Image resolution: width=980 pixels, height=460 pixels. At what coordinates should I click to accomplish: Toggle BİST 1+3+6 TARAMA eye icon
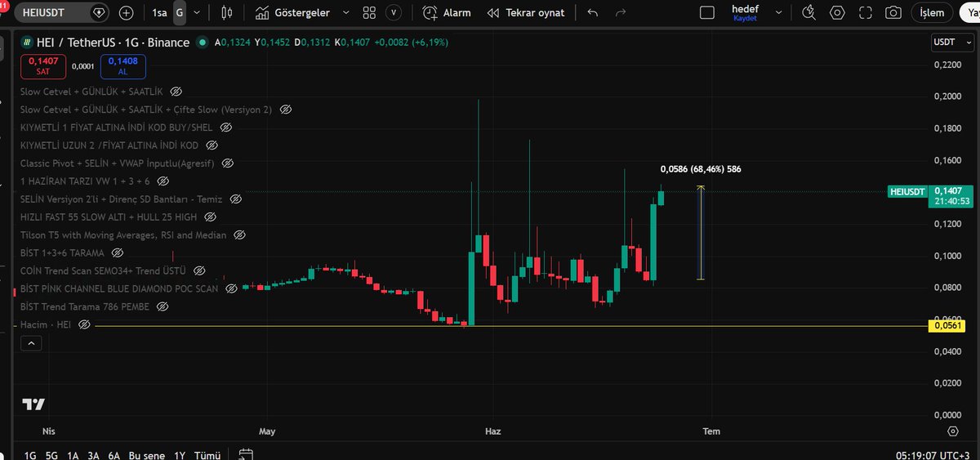117,252
